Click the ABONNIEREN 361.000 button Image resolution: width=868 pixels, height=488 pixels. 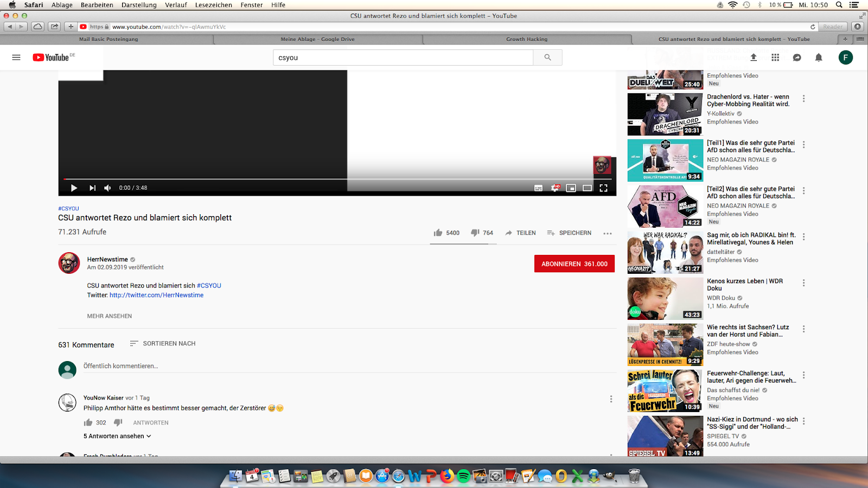tap(575, 264)
